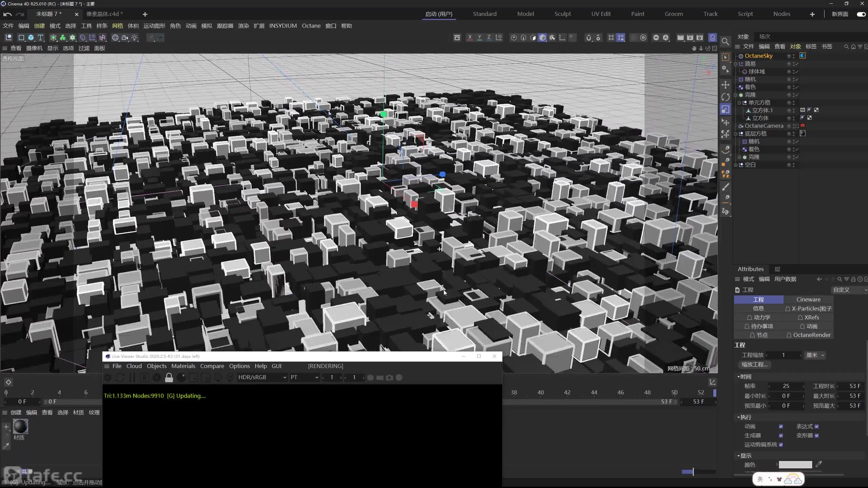Viewport: 868px width, 488px height.
Task: Click the color eyedropper icon in Attributes
Action: 819,464
